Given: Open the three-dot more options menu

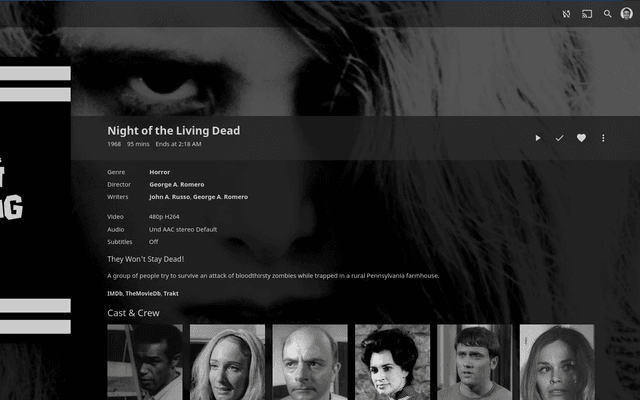Looking at the screenshot, I should click(x=603, y=138).
